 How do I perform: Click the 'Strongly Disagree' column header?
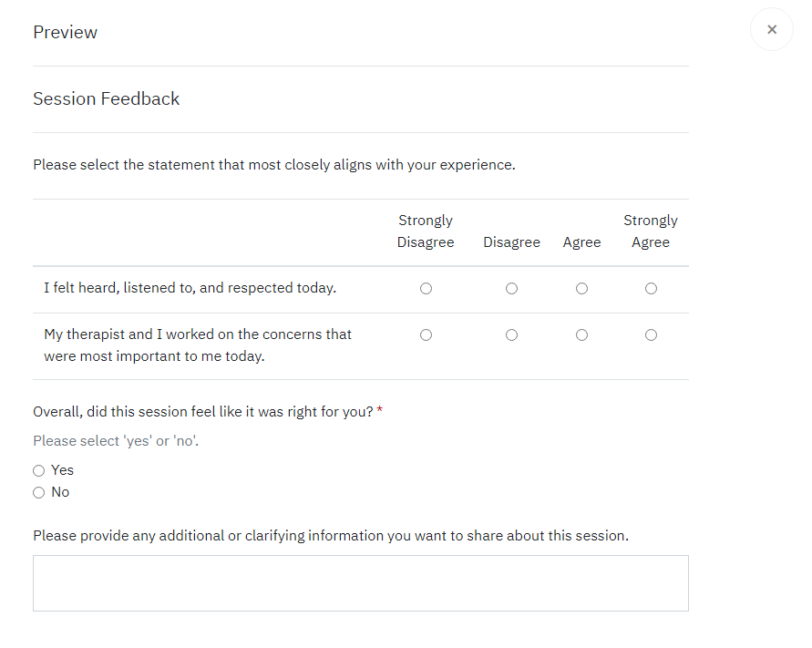tap(426, 231)
